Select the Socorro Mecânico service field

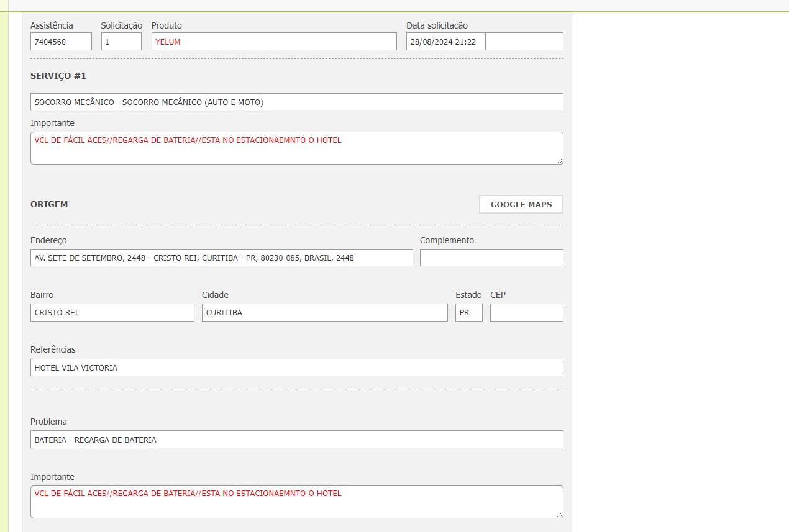tap(296, 102)
